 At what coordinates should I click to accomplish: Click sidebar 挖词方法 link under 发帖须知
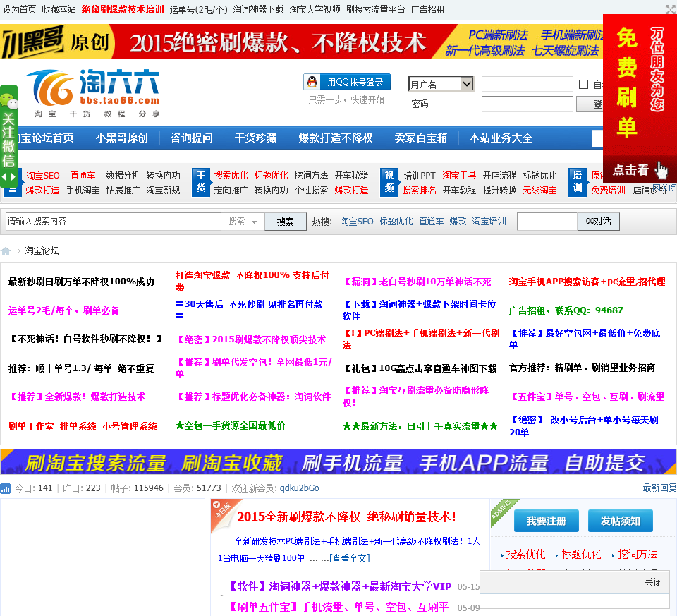pos(638,554)
